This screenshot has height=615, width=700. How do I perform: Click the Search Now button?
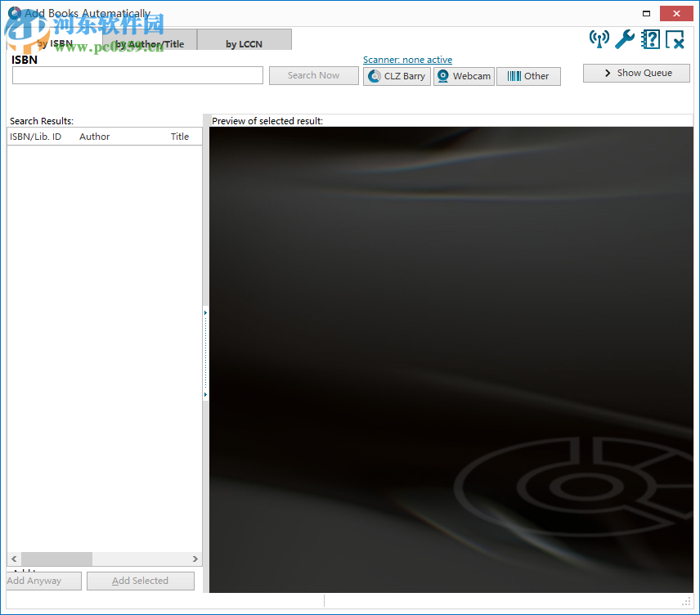click(x=313, y=75)
